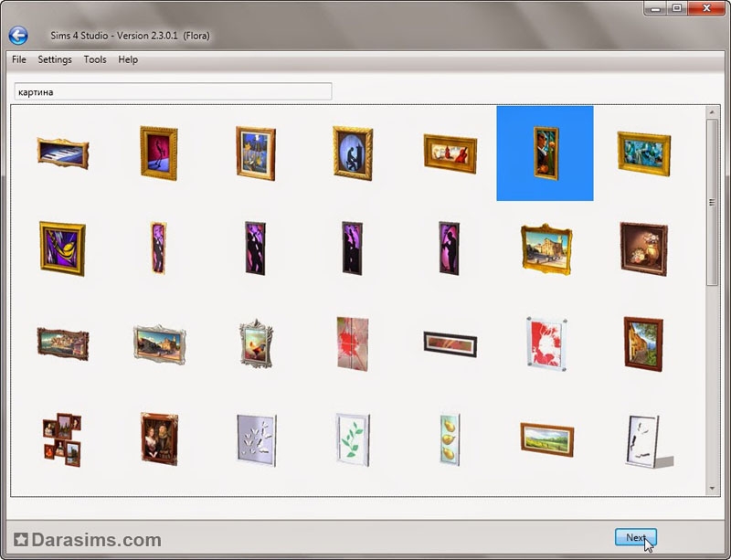
Task: Select the narrow purple painting with gold frame
Action: (158, 248)
